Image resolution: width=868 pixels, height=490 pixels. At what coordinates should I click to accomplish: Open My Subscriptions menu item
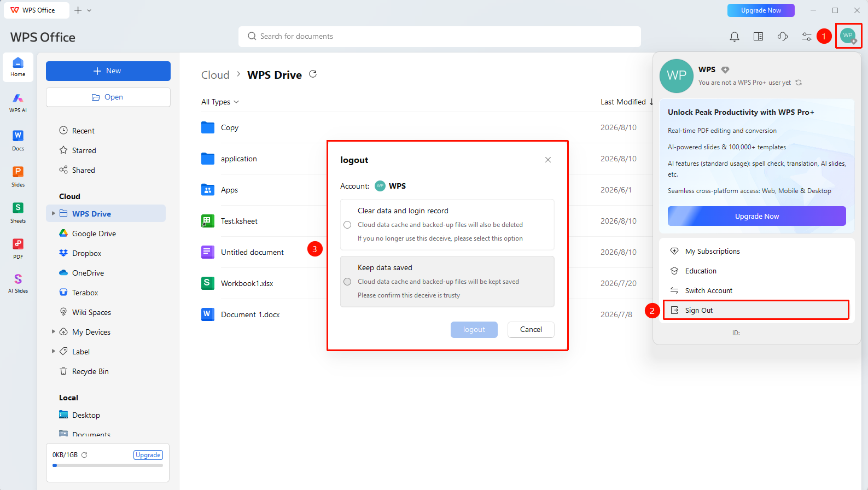pyautogui.click(x=756, y=251)
